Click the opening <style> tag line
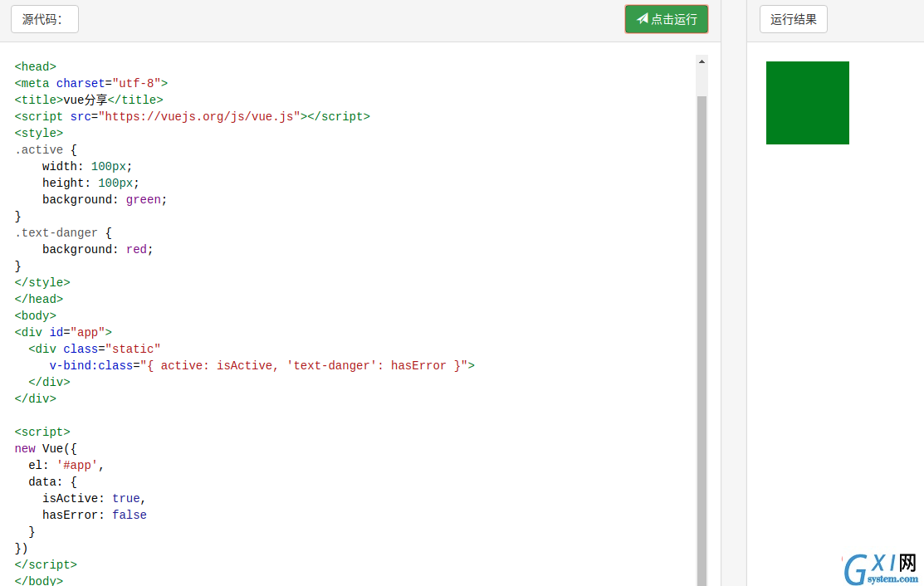 click(39, 133)
